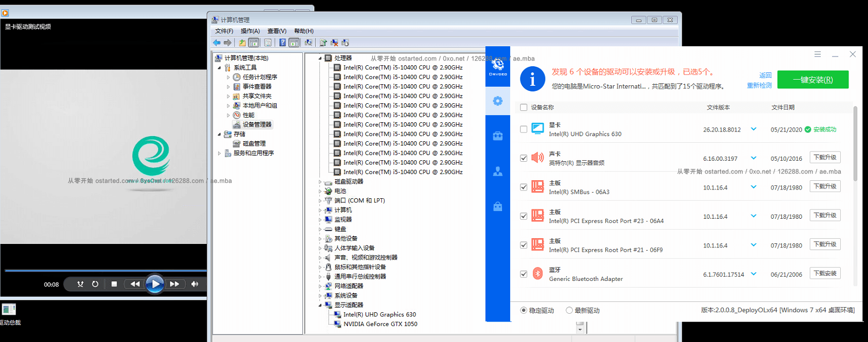Open the toolbox sidebar icon in driver tool
Image resolution: width=868 pixels, height=342 pixels.
coord(497,136)
